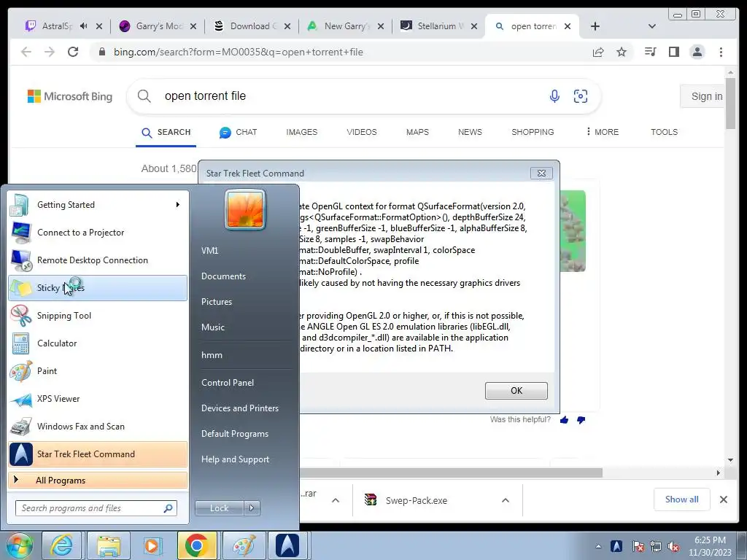Click the Start menu search programs field
747x560 pixels.
[96, 508]
